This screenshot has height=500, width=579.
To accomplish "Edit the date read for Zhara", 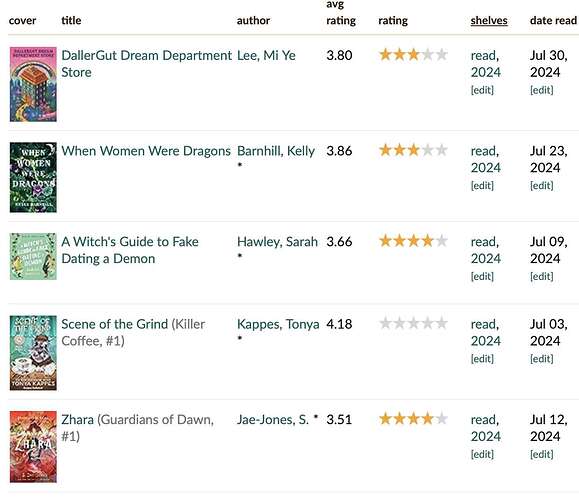I will point(542,454).
